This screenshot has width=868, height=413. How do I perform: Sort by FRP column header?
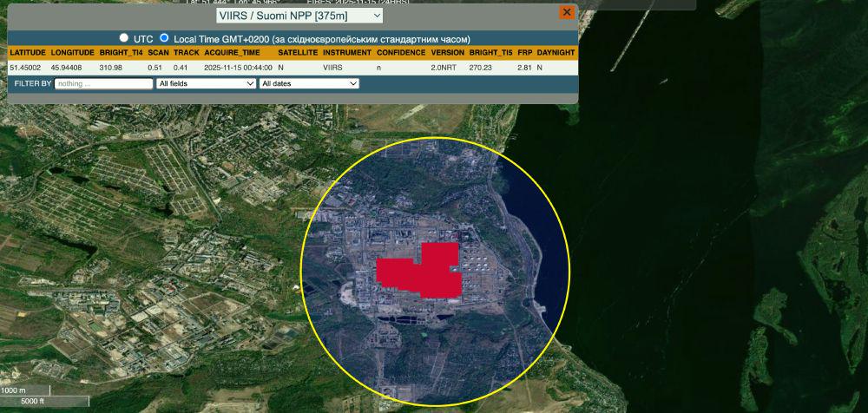(524, 53)
